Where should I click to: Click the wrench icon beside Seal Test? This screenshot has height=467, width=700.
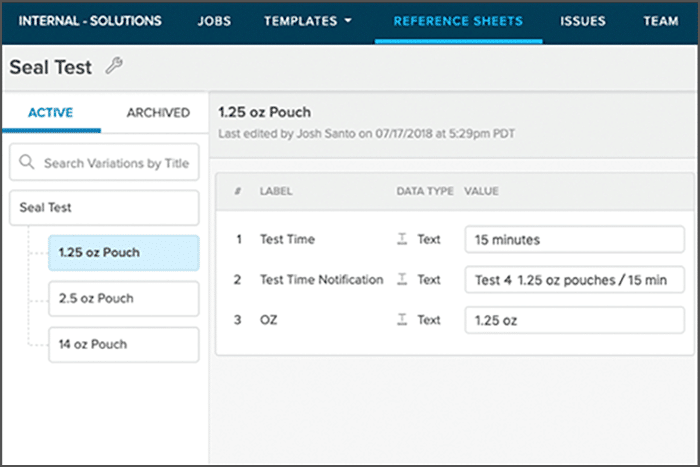tap(114, 66)
